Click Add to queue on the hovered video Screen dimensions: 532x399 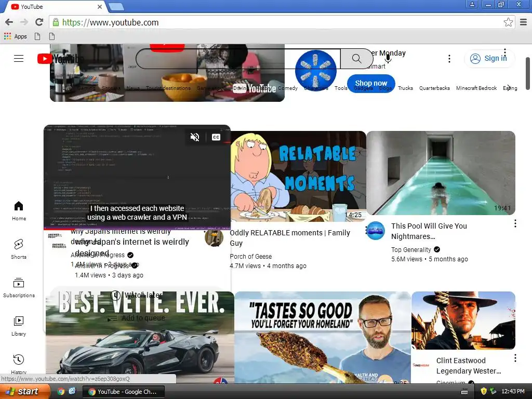tap(137, 318)
